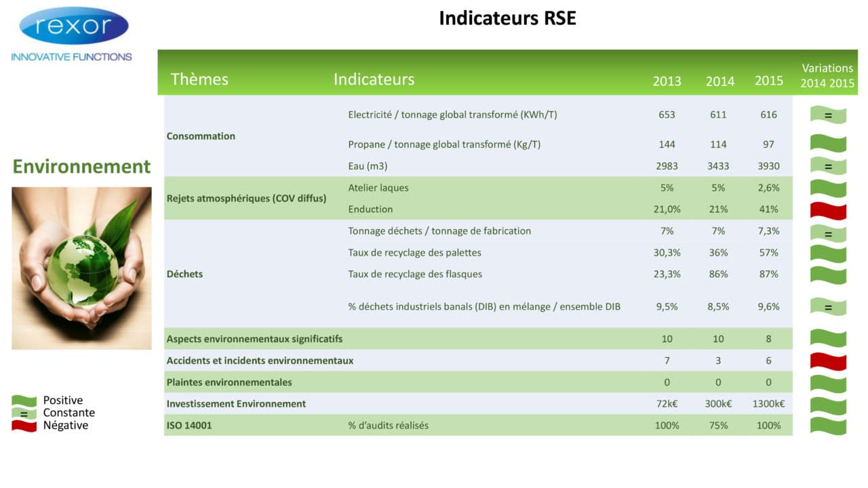Click Tonnage déchets / tonnage de fabrication
The height and width of the screenshot is (488, 868).
point(439,231)
